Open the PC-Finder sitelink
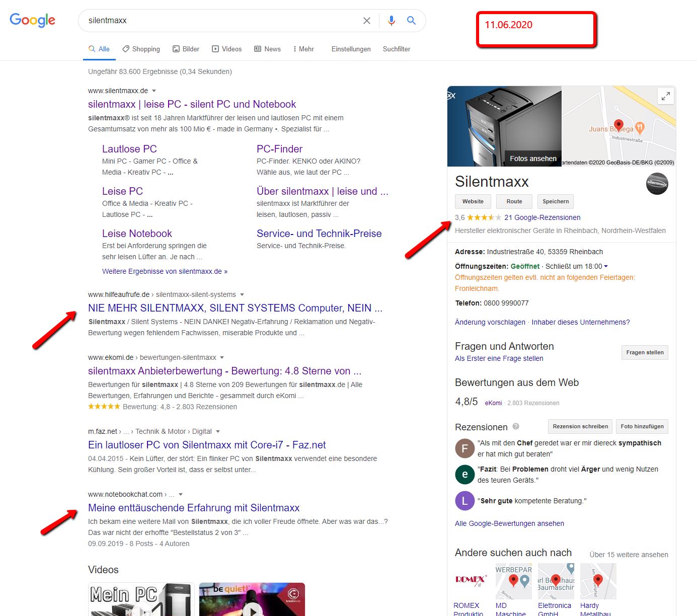Image resolution: width=697 pixels, height=616 pixels. click(279, 149)
